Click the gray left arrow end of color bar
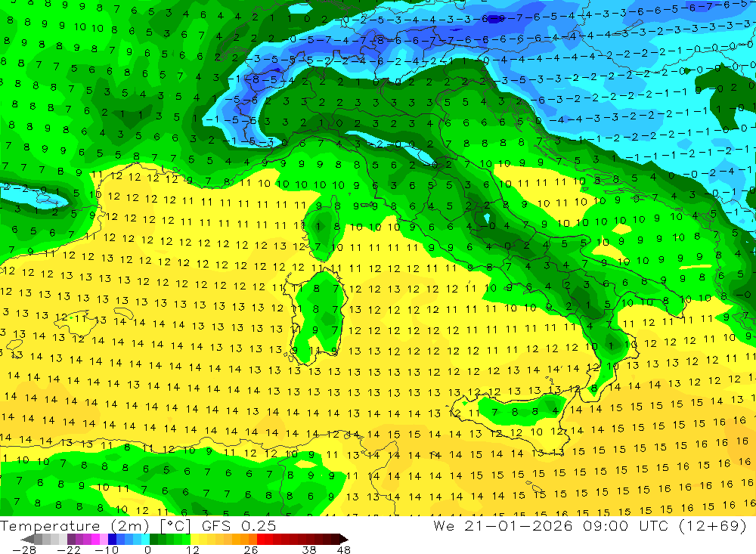The image size is (756, 554). coord(28,539)
